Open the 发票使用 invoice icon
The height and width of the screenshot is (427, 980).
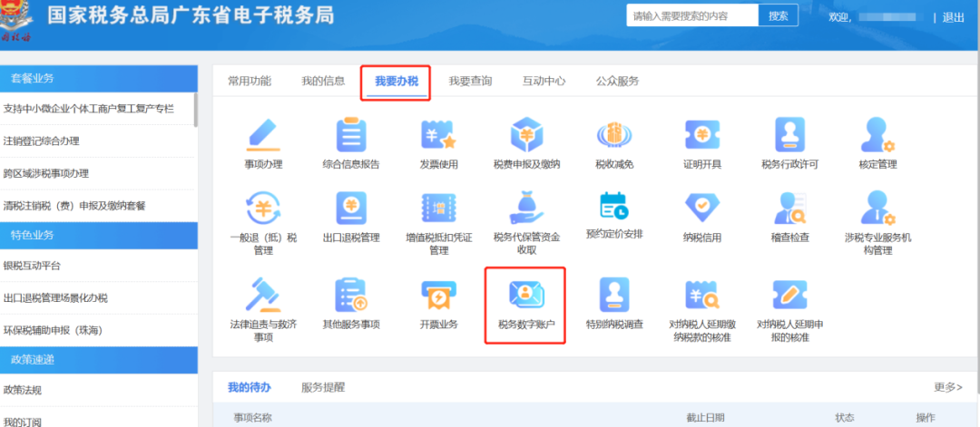pos(438,135)
